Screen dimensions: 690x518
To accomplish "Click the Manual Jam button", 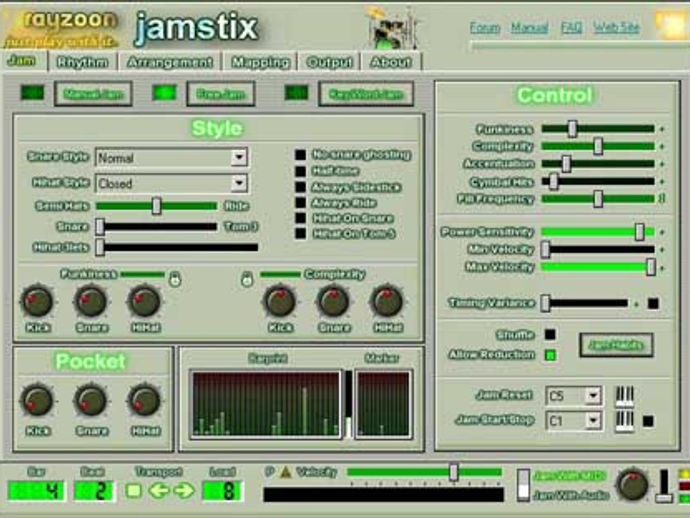I will coord(93,94).
